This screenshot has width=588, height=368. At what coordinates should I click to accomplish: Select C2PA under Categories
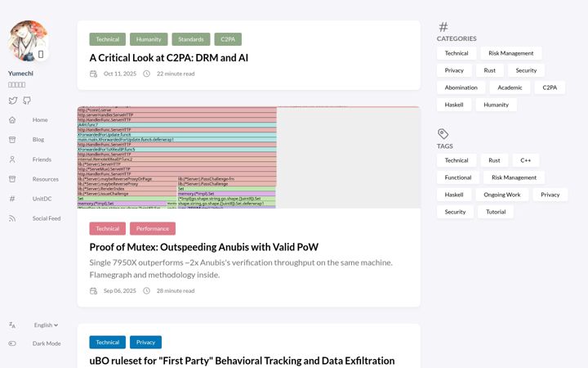550,88
